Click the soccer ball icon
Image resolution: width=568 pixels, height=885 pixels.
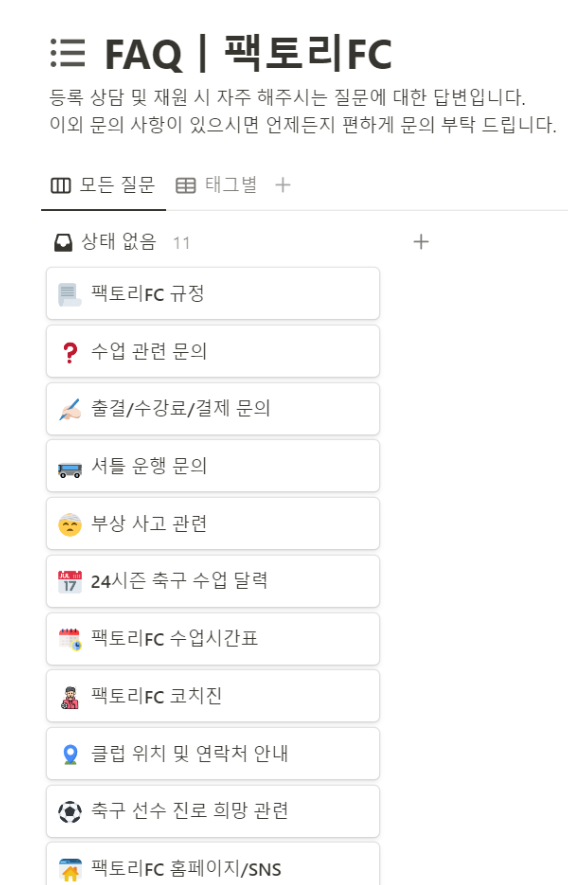click(70, 812)
